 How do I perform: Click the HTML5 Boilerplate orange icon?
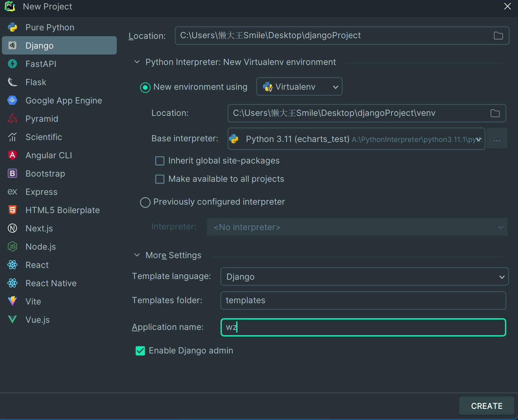[x=12, y=210]
